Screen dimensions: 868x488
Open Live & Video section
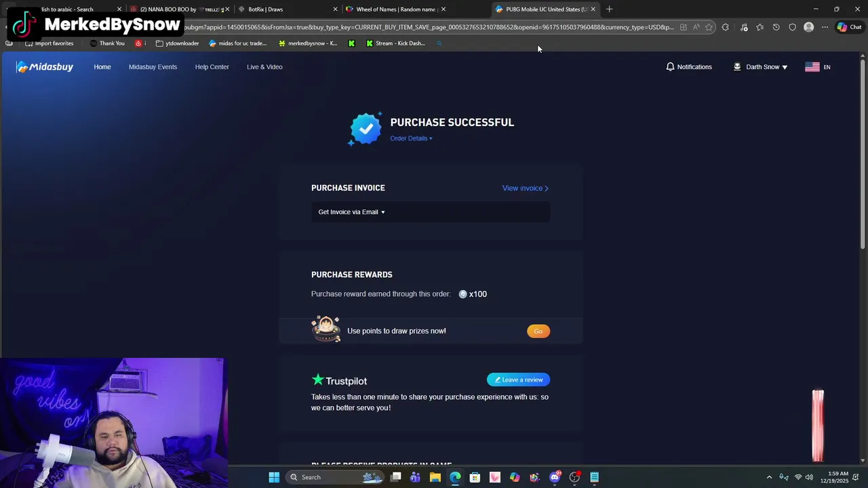(x=264, y=66)
